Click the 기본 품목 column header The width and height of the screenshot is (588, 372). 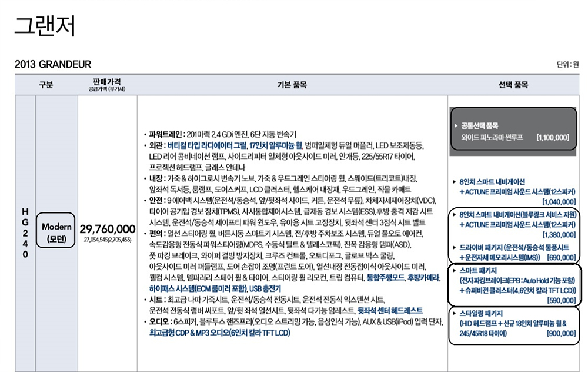coord(292,85)
